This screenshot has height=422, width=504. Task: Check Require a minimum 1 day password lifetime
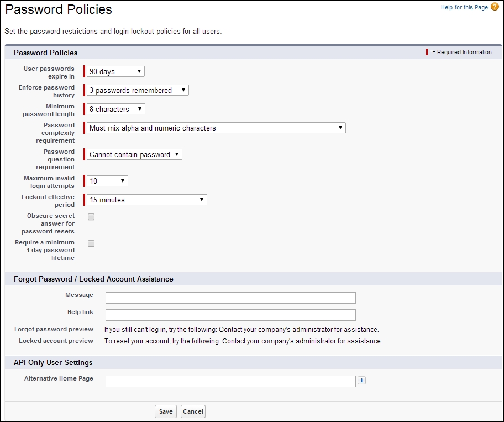(x=91, y=243)
